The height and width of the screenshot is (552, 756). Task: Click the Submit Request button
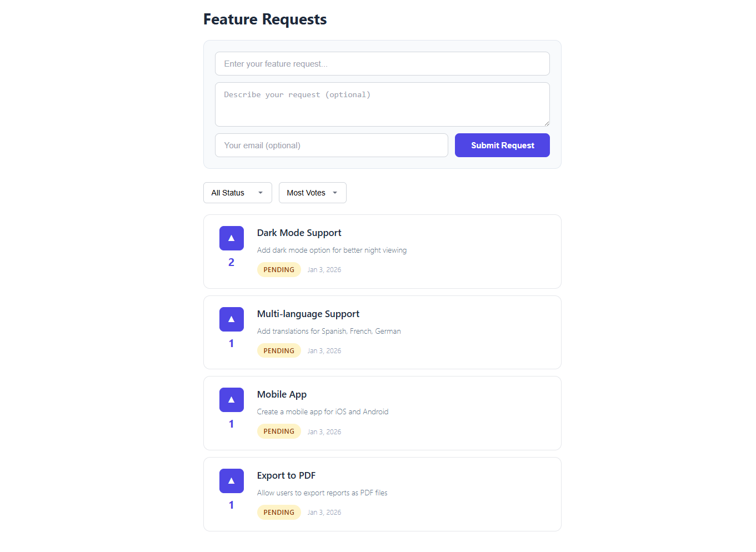coord(502,145)
